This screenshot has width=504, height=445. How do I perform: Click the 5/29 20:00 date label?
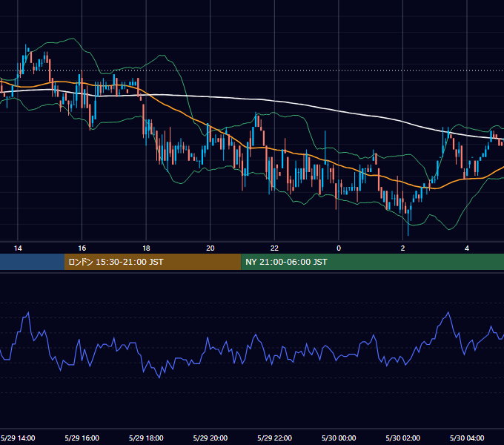pyautogui.click(x=210, y=438)
